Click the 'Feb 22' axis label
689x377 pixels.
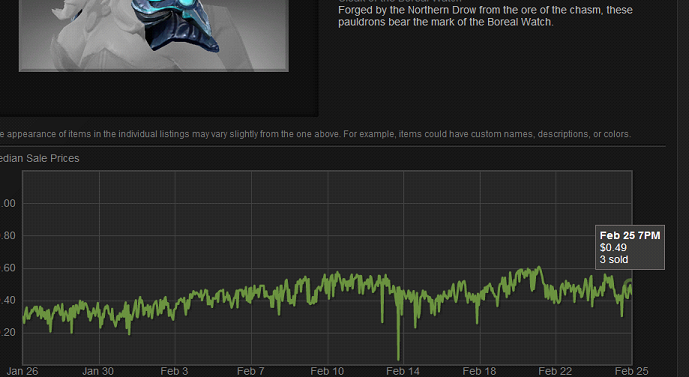[x=555, y=371]
